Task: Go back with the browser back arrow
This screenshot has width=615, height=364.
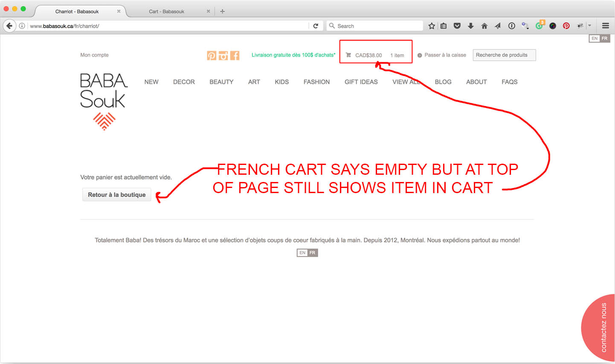Action: pyautogui.click(x=9, y=26)
